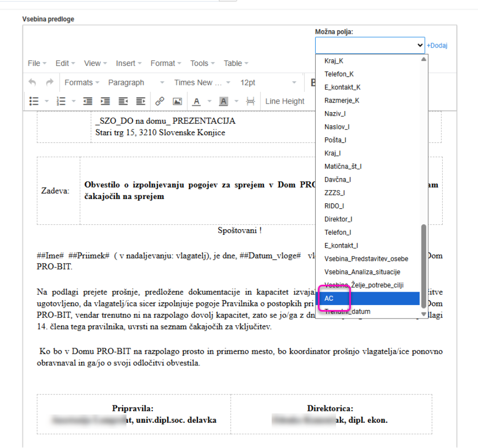Open the Times New font family dropdown
Image resolution: width=478 pixels, height=448 pixels.
203,82
